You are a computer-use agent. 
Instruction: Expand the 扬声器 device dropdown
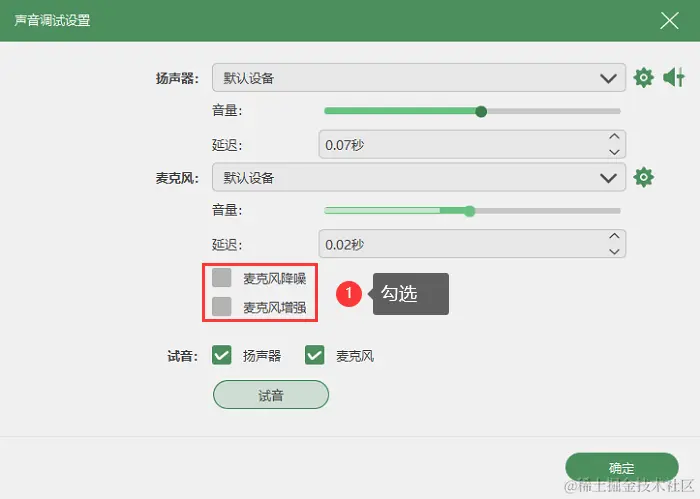pos(419,78)
